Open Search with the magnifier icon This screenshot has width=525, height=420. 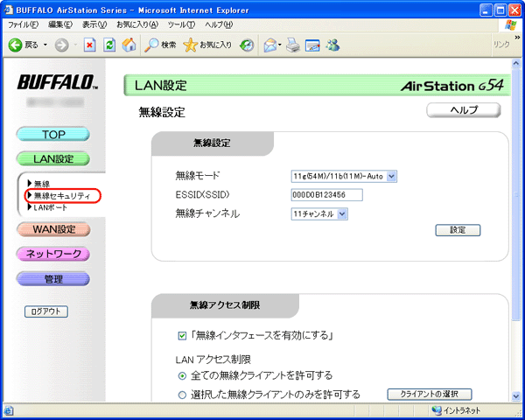(x=151, y=45)
